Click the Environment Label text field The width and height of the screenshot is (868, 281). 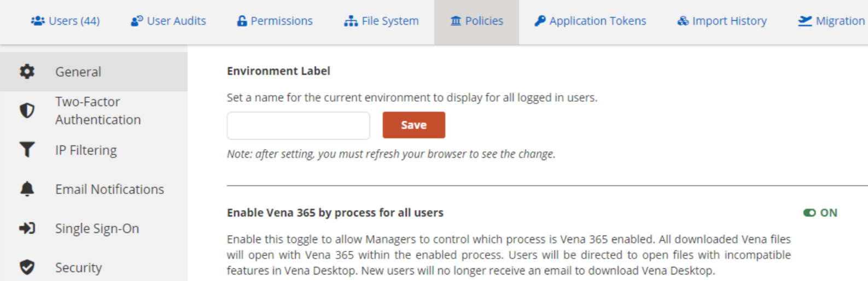tap(299, 126)
